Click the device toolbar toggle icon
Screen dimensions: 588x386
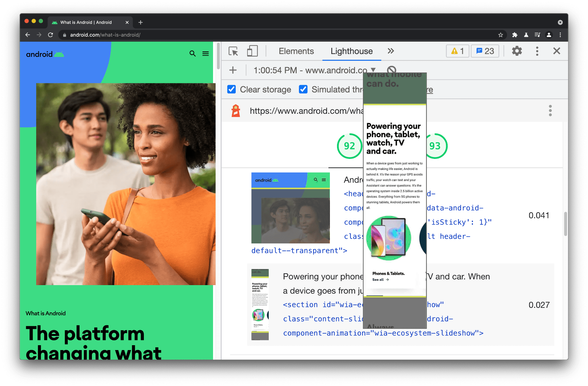point(251,51)
